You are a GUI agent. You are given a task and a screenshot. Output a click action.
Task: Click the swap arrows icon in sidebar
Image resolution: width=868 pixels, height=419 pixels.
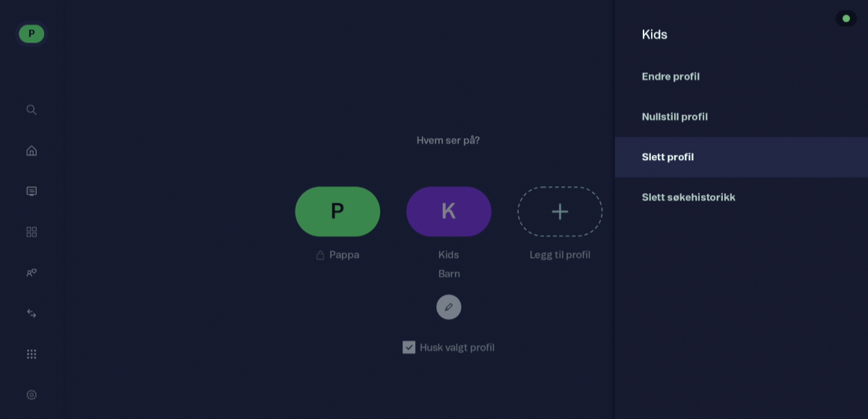[31, 314]
